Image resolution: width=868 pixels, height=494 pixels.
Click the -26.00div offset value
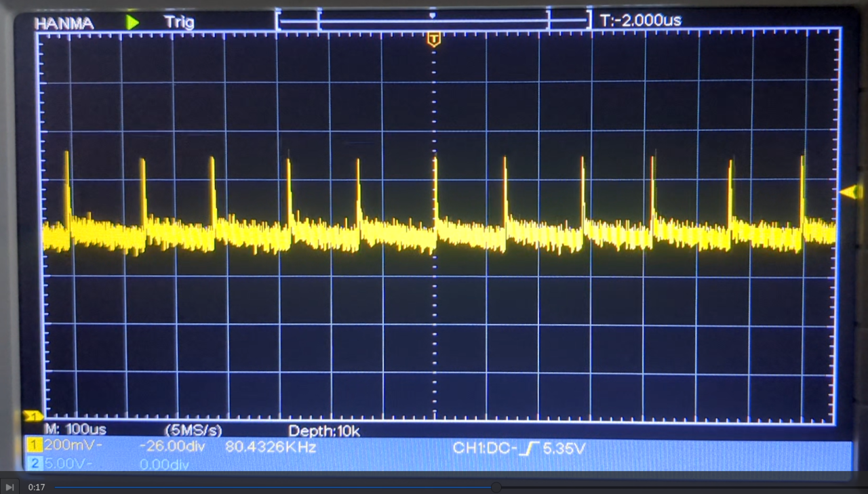pos(172,447)
